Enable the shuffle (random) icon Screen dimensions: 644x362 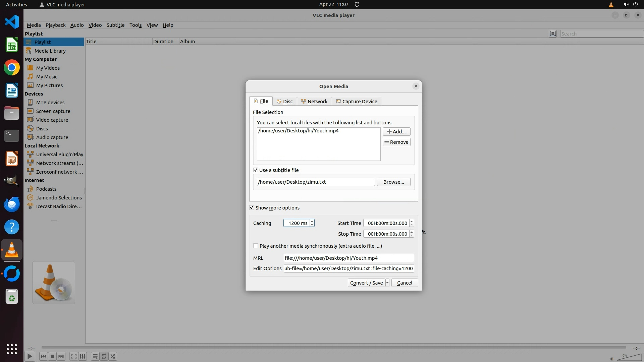[113, 356]
